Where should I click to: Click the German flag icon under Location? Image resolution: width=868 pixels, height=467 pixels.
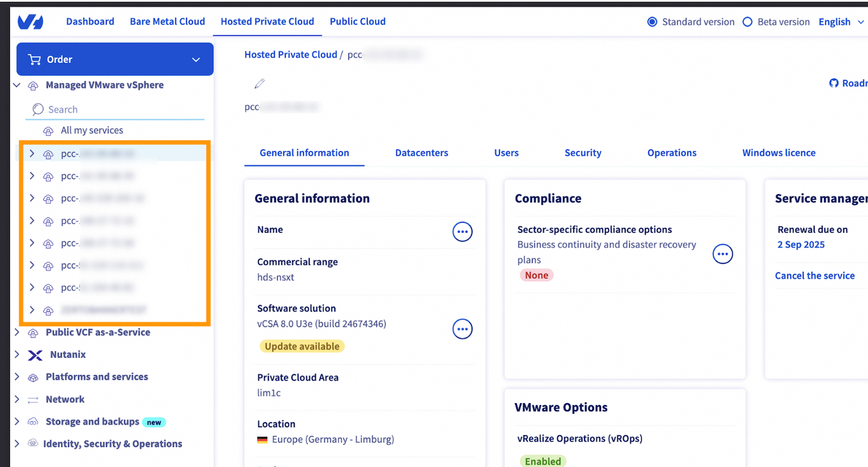[262, 439]
